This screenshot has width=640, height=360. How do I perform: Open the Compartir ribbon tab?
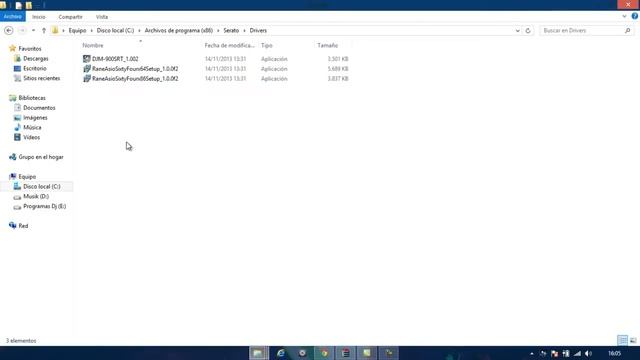[x=70, y=17]
